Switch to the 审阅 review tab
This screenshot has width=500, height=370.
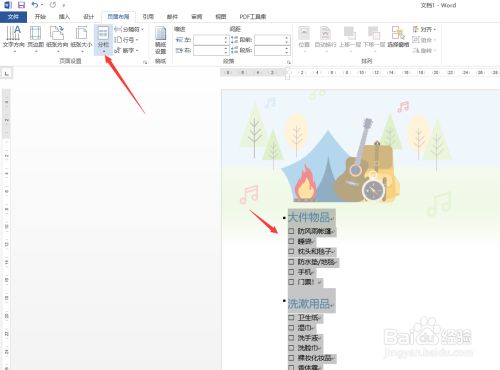(x=196, y=17)
